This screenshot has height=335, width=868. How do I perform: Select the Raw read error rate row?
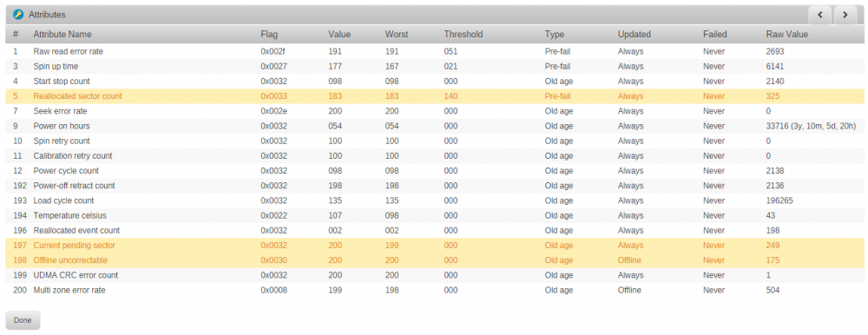coord(435,51)
